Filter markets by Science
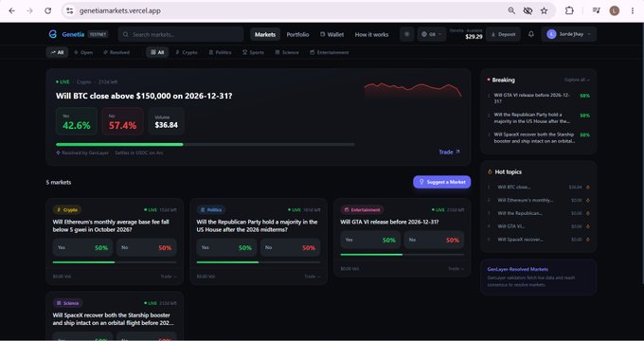The image size is (644, 341). click(287, 53)
